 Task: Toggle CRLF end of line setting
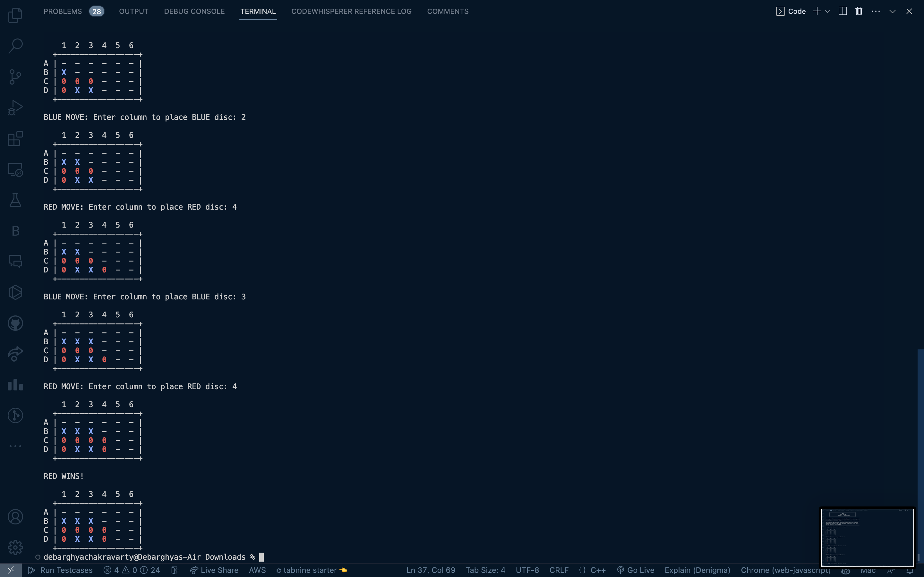click(x=559, y=570)
